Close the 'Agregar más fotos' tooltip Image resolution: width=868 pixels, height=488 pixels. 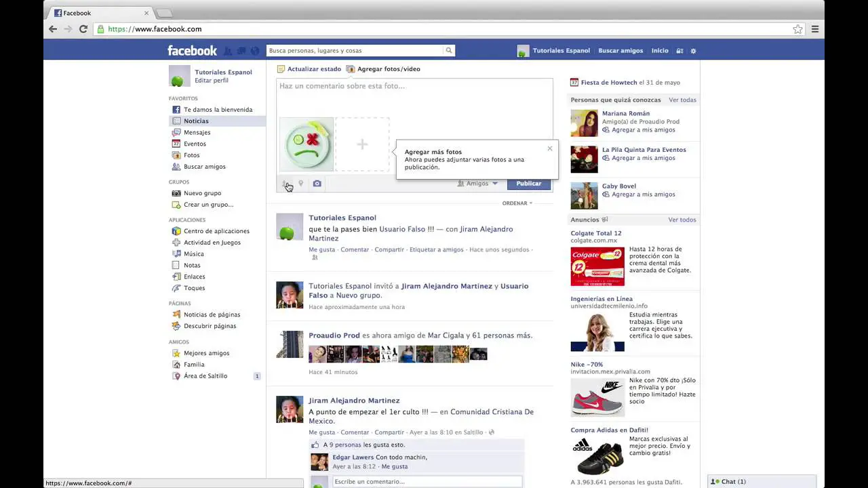click(x=550, y=148)
